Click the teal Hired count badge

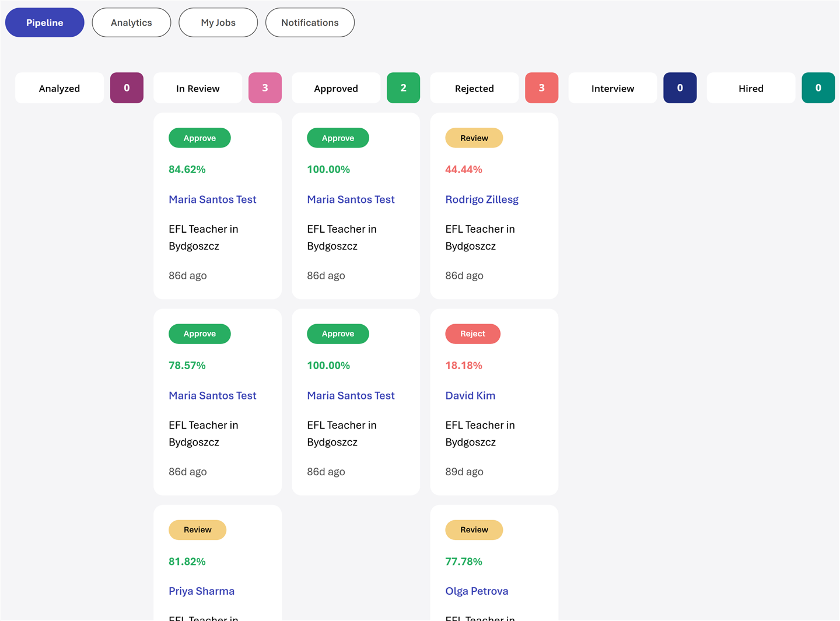[818, 88]
